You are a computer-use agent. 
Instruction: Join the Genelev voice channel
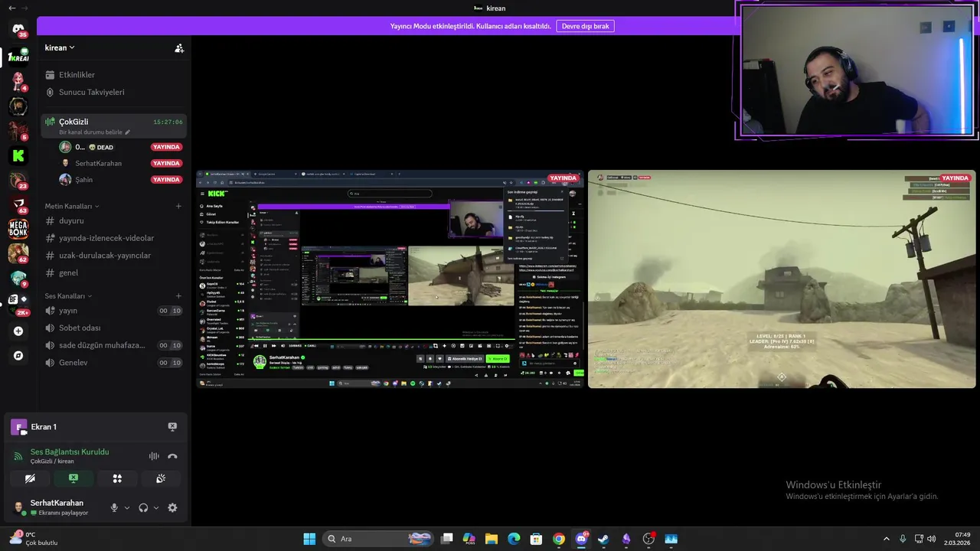click(113, 362)
